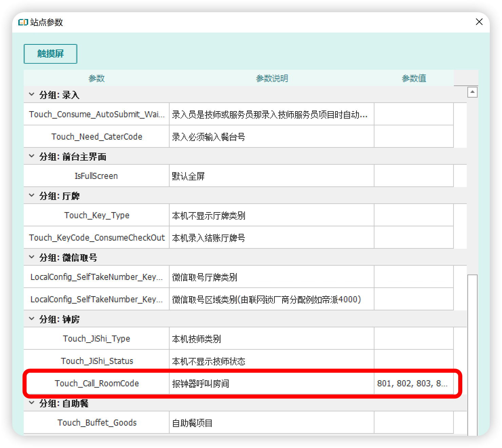
Task: Select the Touch_Need_CaterCode parameter
Action: click(x=97, y=137)
